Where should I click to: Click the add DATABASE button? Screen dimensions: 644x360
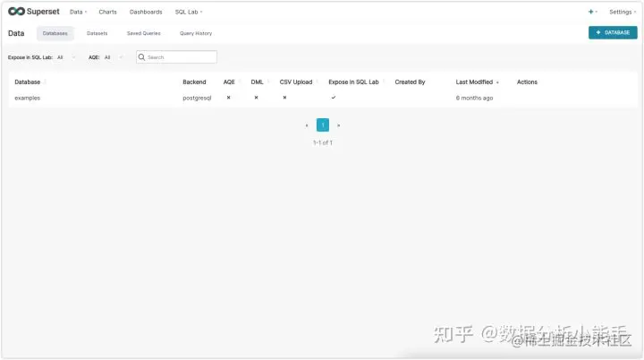(613, 32)
